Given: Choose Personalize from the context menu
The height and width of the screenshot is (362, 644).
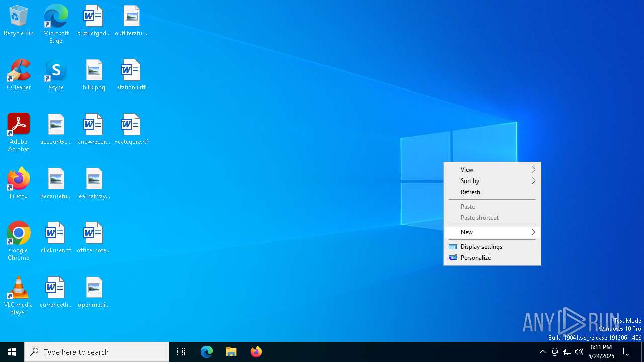Looking at the screenshot, I should click(x=492, y=258).
